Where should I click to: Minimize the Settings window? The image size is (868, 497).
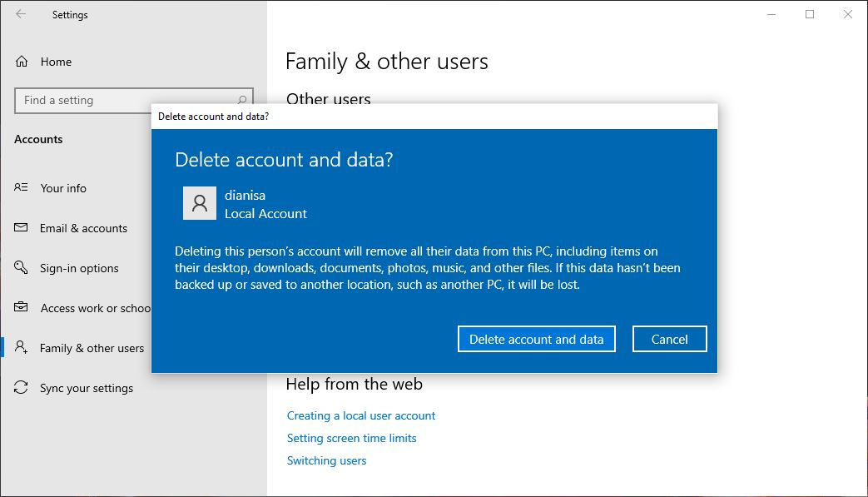coord(770,14)
